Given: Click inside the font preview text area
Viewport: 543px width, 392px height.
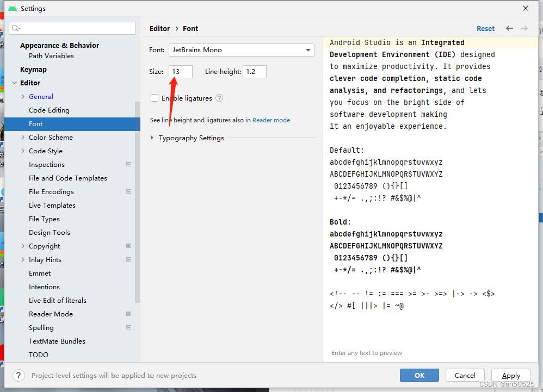Looking at the screenshot, I should pyautogui.click(x=430, y=199).
